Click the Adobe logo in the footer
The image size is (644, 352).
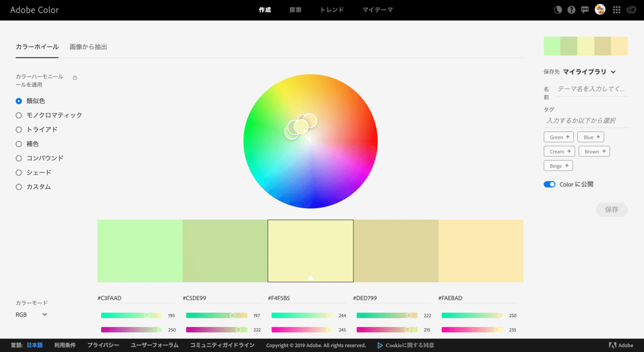click(x=621, y=346)
